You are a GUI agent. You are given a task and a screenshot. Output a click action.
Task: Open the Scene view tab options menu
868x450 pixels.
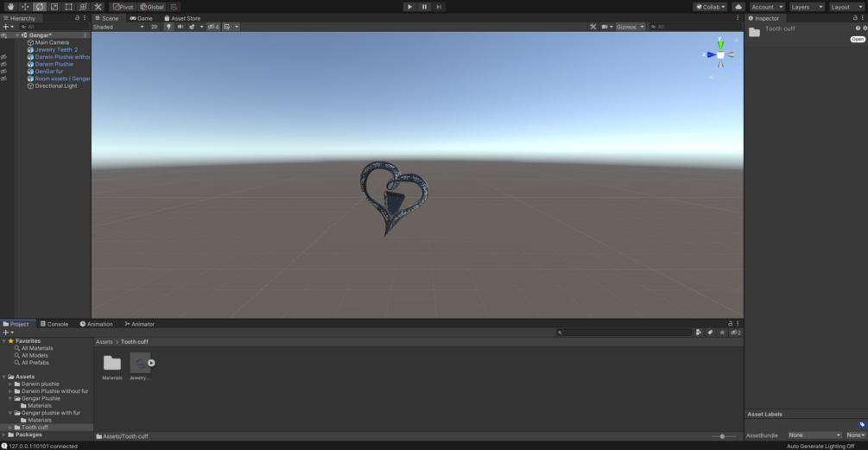click(738, 18)
